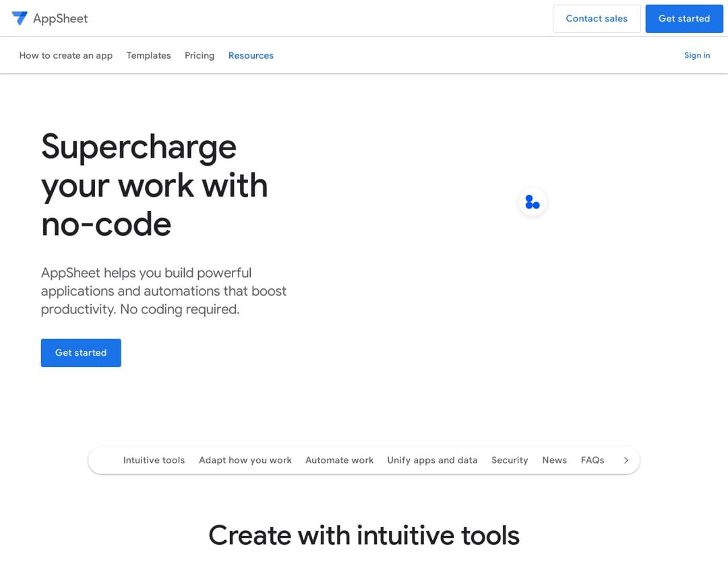Click the AppSheet helps you build description text
The height and width of the screenshot is (582, 728).
point(163,291)
